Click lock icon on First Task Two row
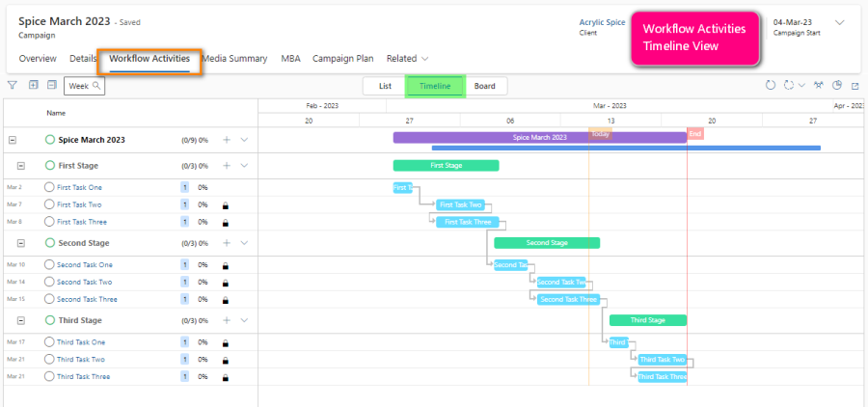Image resolution: width=868 pixels, height=407 pixels. click(x=226, y=205)
